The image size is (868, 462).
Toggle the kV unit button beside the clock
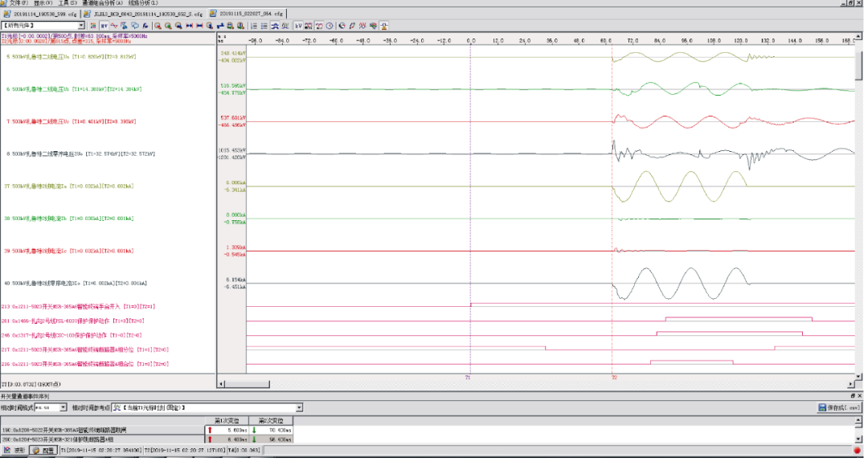pos(298,26)
